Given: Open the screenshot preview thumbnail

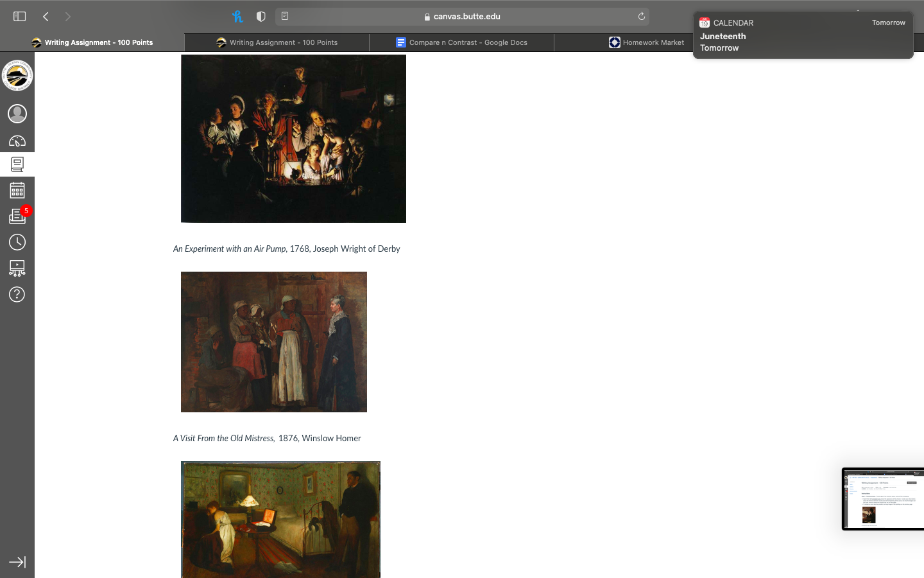Looking at the screenshot, I should pos(883,499).
